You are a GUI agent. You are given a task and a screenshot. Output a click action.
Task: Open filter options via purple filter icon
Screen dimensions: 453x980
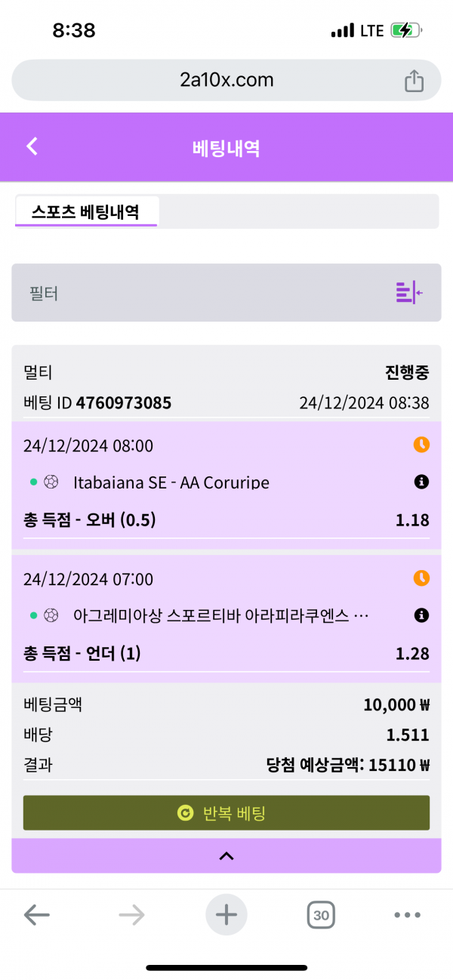408,292
